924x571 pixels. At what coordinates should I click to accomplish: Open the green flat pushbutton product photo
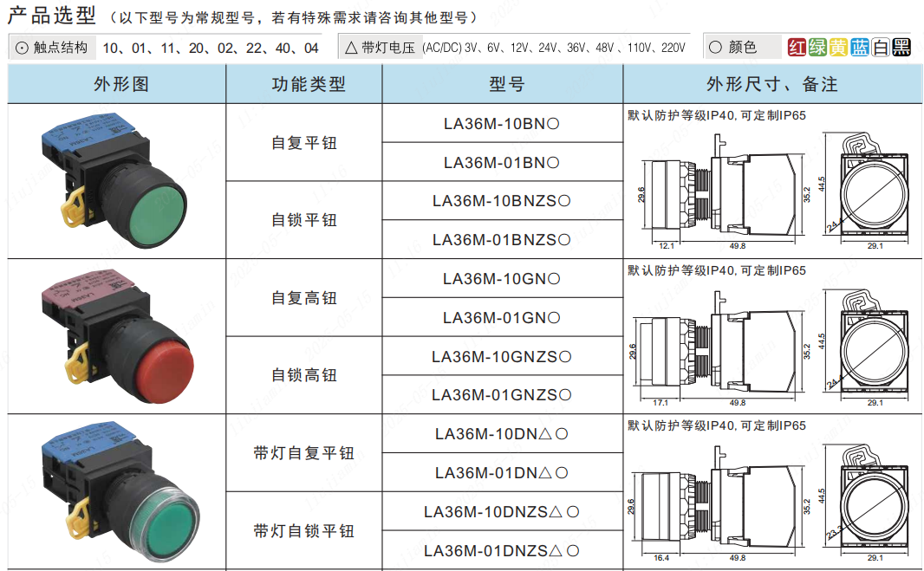pos(117,180)
